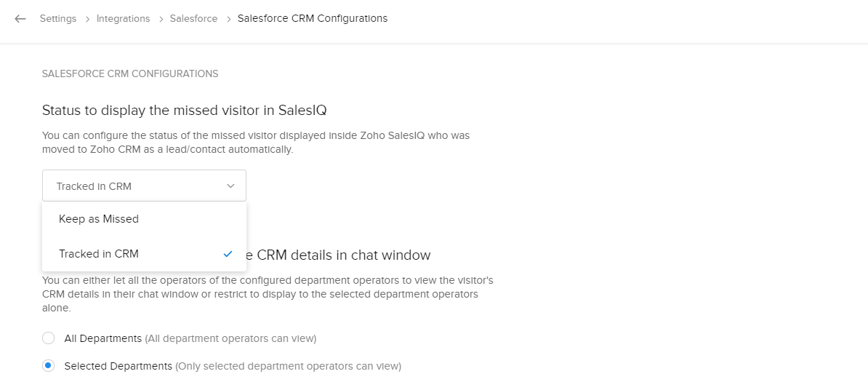
Task: Select the Keep as Missed option
Action: click(x=99, y=219)
